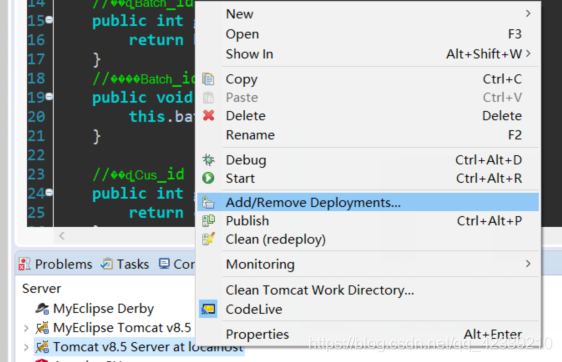The height and width of the screenshot is (362, 562).
Task: Click the Publish icon
Action: 208,220
